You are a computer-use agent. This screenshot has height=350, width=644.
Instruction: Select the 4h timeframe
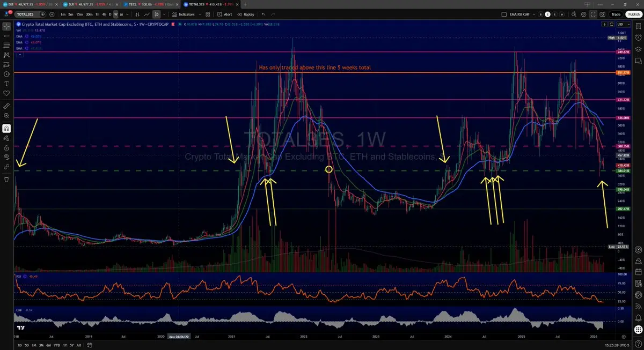pyautogui.click(x=104, y=14)
